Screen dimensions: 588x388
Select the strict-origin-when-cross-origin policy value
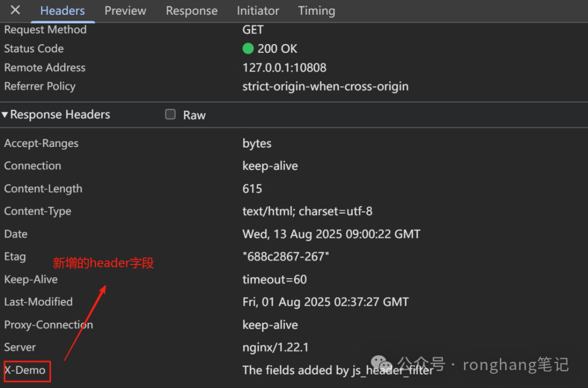pyautogui.click(x=326, y=87)
